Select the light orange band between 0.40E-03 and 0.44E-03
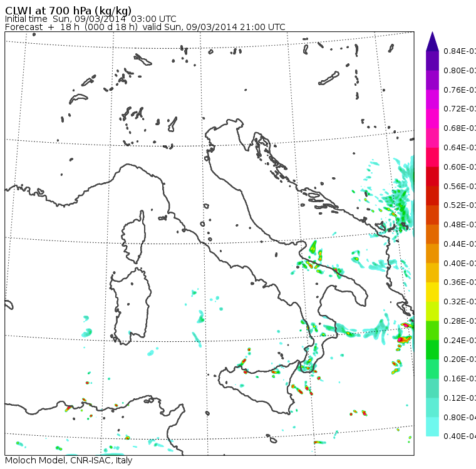Viewport: 476px width, 469px height. click(432, 254)
